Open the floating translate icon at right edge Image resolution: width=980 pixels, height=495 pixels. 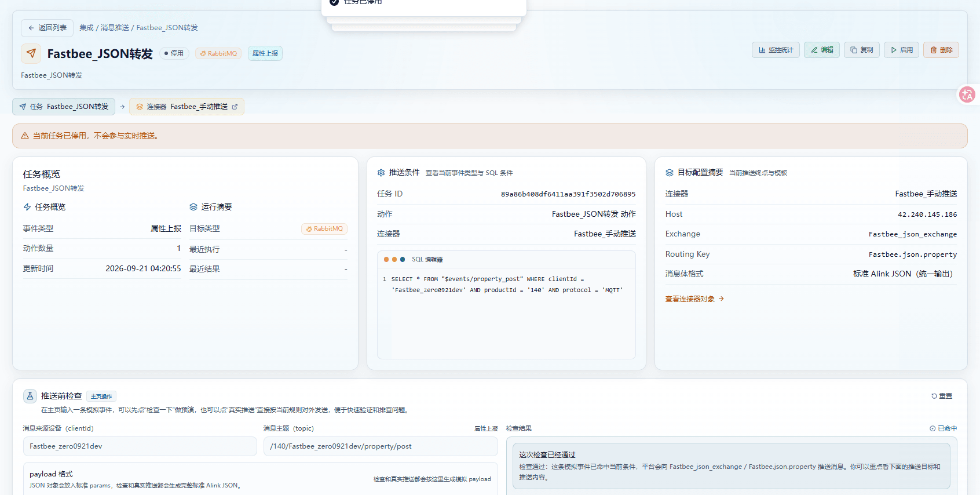point(967,94)
